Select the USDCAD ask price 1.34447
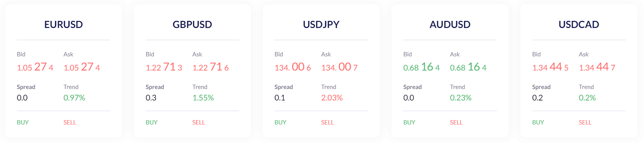644x143 pixels. [x=597, y=67]
